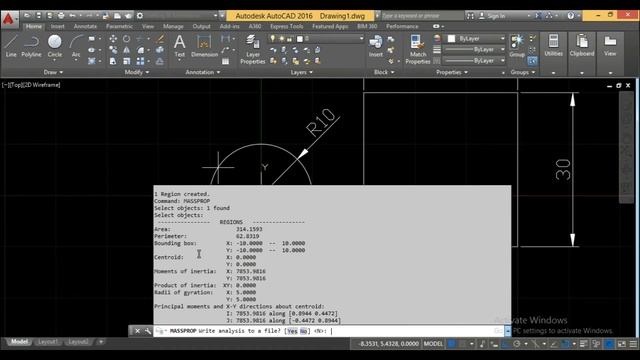The height and width of the screenshot is (360, 640).
Task: Click the Group tool
Action: coord(517,46)
